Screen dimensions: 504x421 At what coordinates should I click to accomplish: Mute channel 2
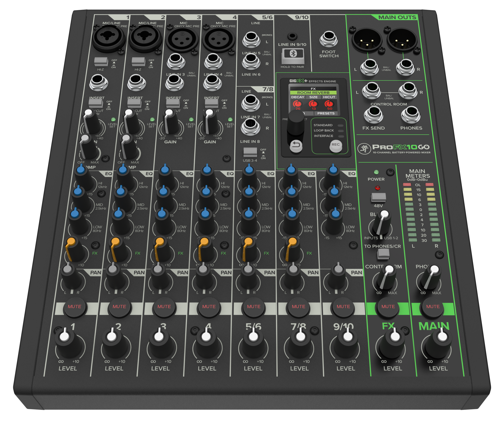coord(119,307)
